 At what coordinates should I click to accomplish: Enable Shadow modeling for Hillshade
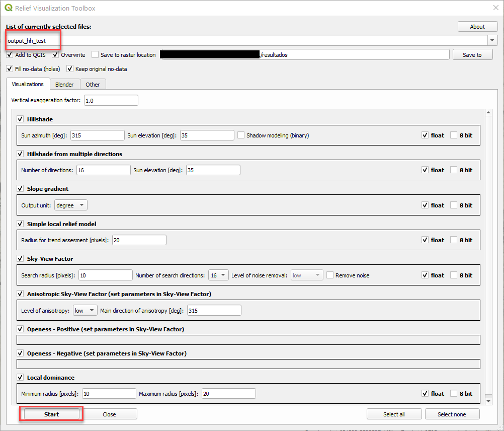coord(240,135)
